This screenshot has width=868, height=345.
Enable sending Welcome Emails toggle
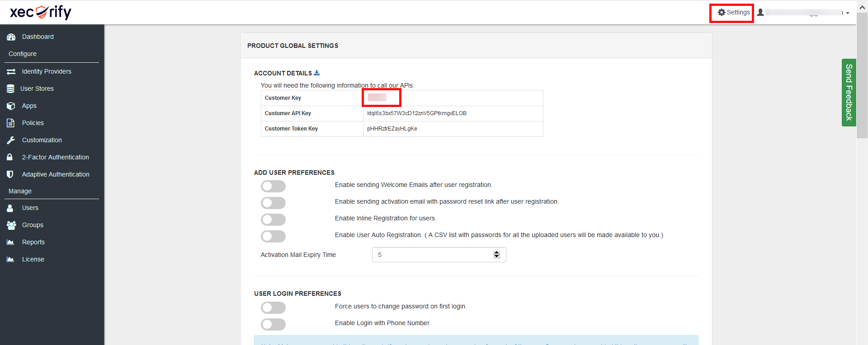tap(273, 186)
